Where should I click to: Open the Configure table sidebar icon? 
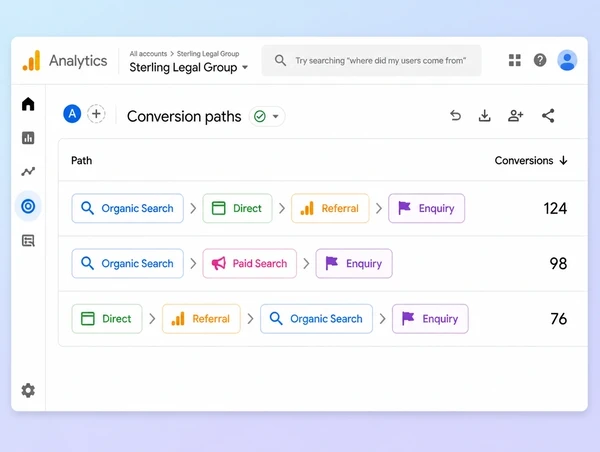click(x=28, y=240)
